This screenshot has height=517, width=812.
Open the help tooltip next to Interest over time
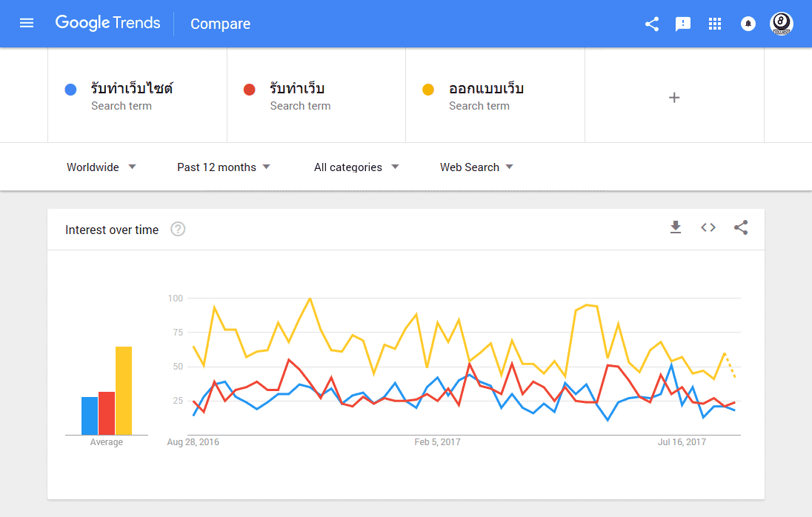[x=178, y=230]
